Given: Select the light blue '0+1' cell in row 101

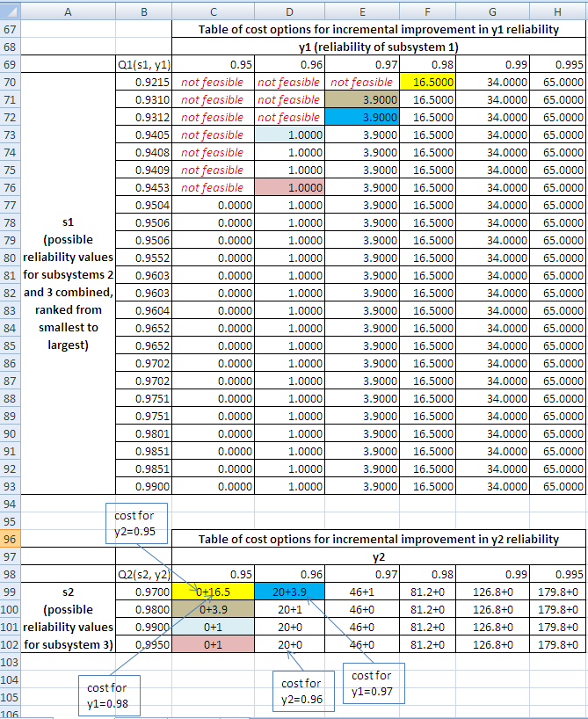Looking at the screenshot, I should [x=214, y=627].
